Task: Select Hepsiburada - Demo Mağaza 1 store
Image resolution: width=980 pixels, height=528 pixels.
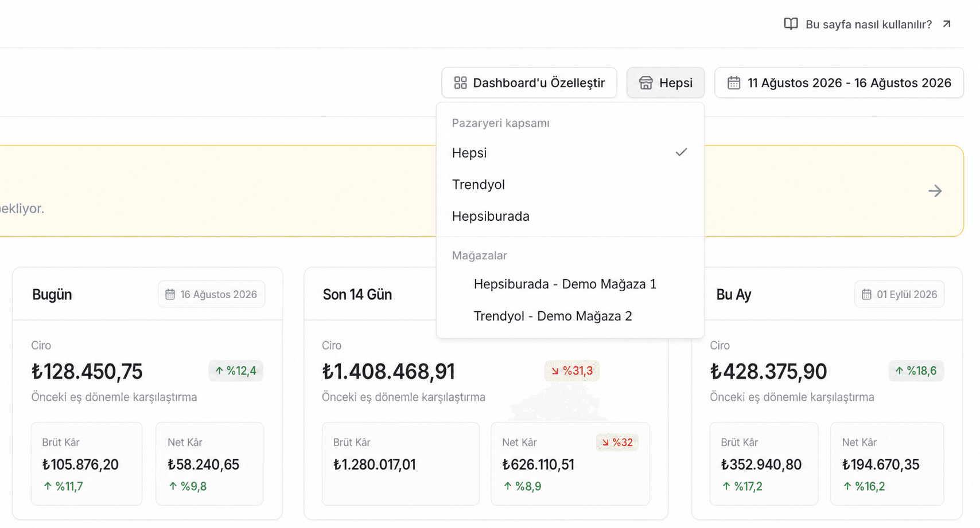Action: (x=570, y=284)
